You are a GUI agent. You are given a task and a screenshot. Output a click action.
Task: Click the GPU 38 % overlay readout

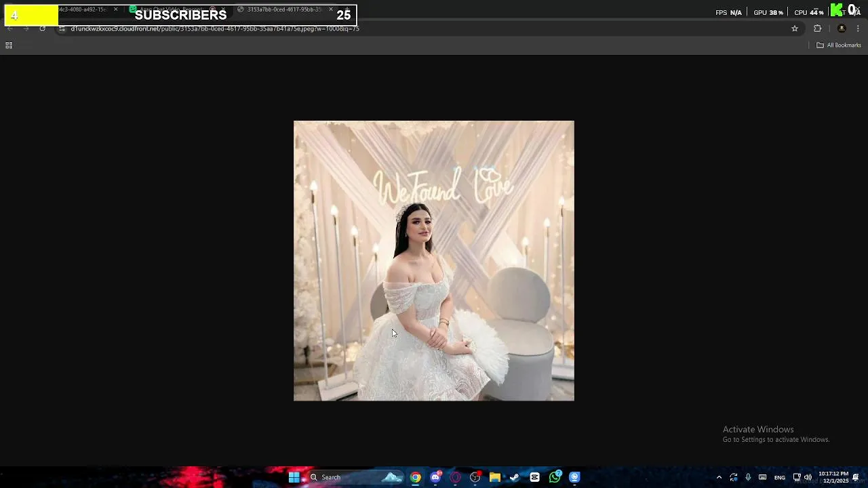pyautogui.click(x=768, y=12)
